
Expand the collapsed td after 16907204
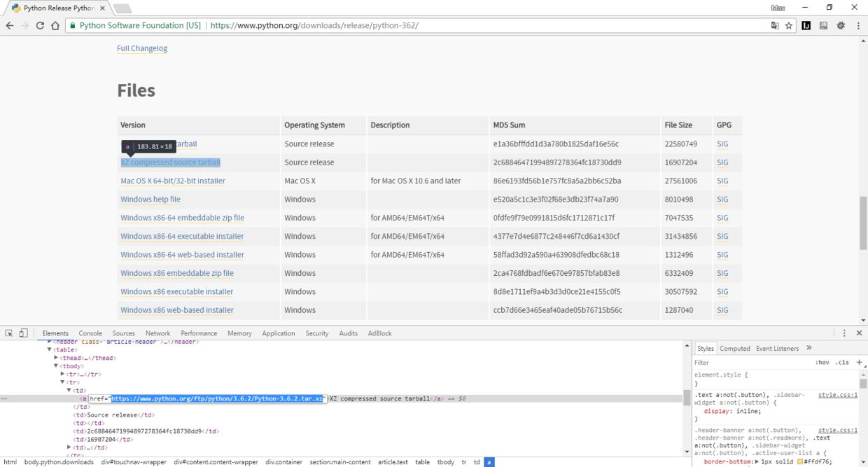69,447
